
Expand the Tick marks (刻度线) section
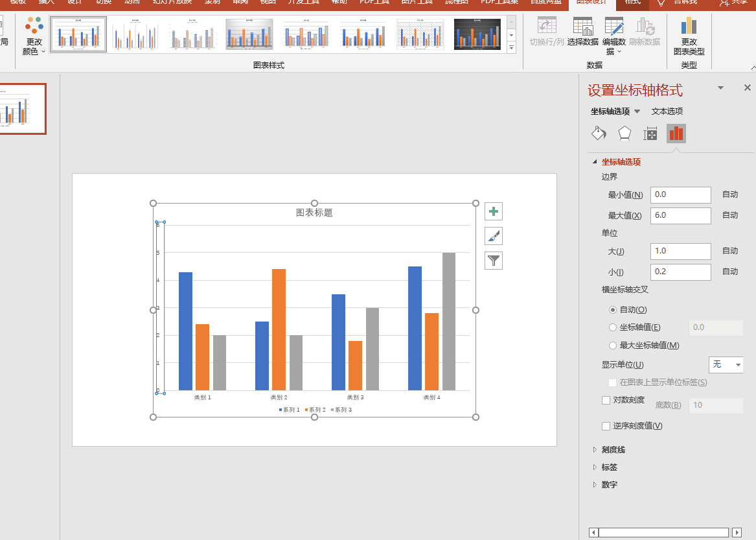pos(613,450)
